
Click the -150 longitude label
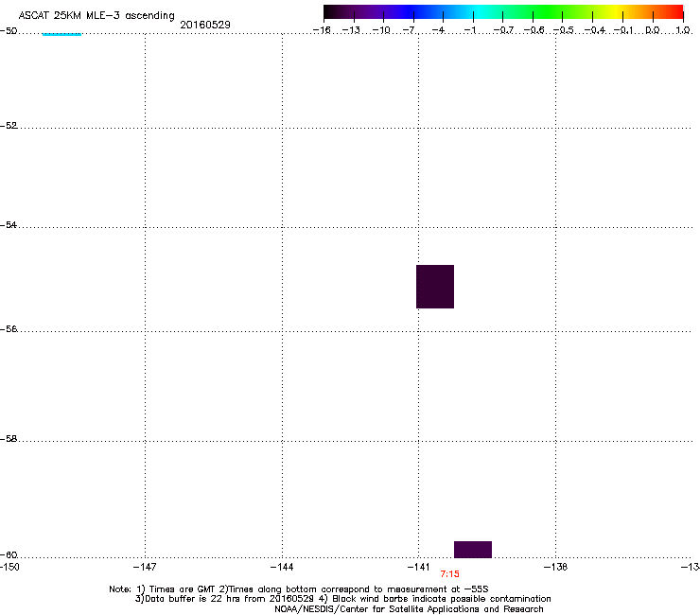click(9, 567)
